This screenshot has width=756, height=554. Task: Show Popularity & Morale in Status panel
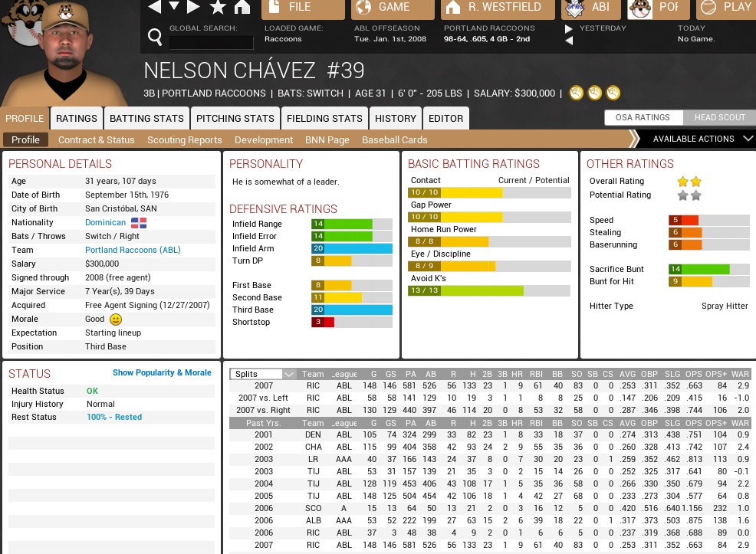coord(162,372)
